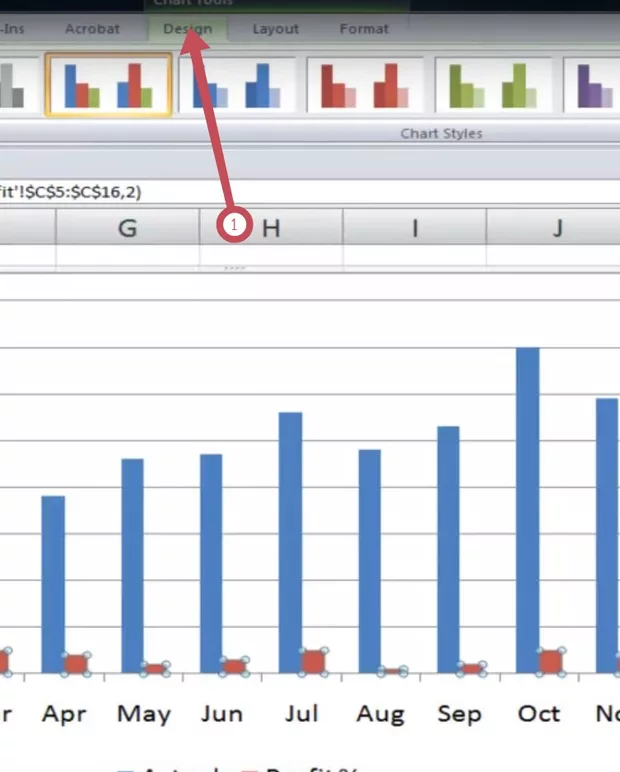Click the red Apr profit bar
620x772 pixels.
pyautogui.click(x=76, y=664)
